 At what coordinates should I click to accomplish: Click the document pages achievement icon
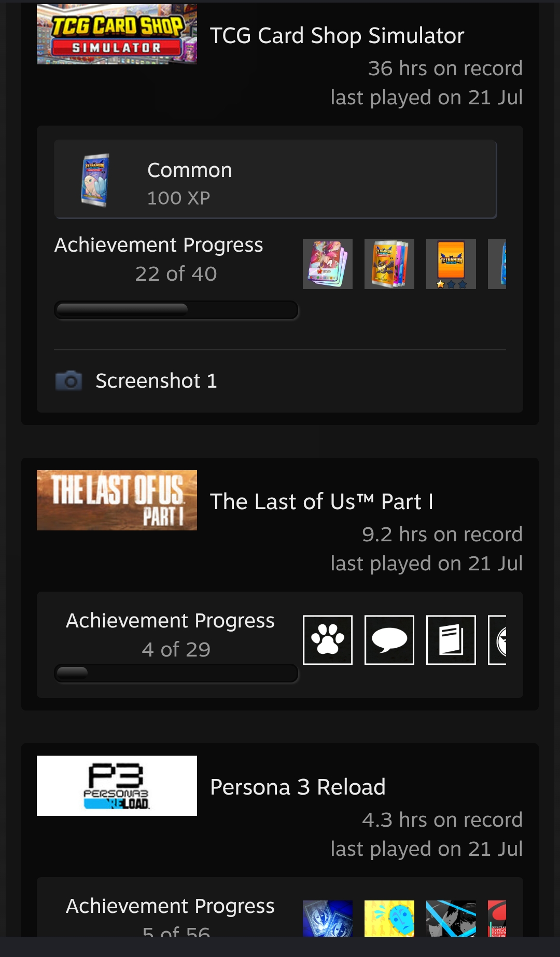pos(451,640)
